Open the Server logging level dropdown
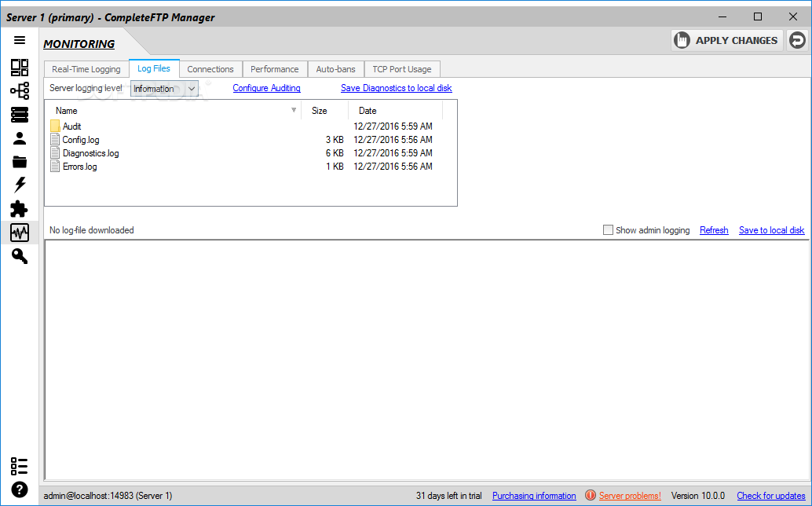Viewport: 812px width, 506px height. pos(164,89)
